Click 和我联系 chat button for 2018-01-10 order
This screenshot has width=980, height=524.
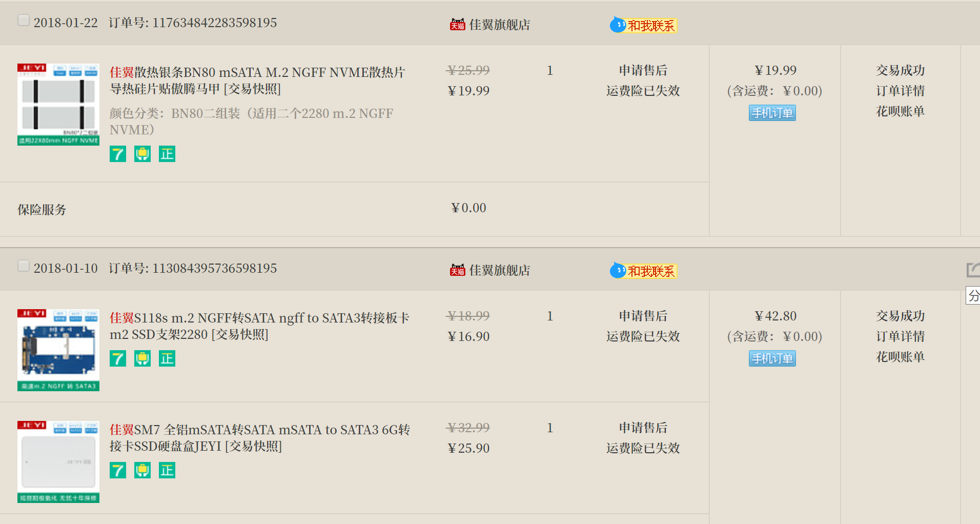pyautogui.click(x=643, y=271)
